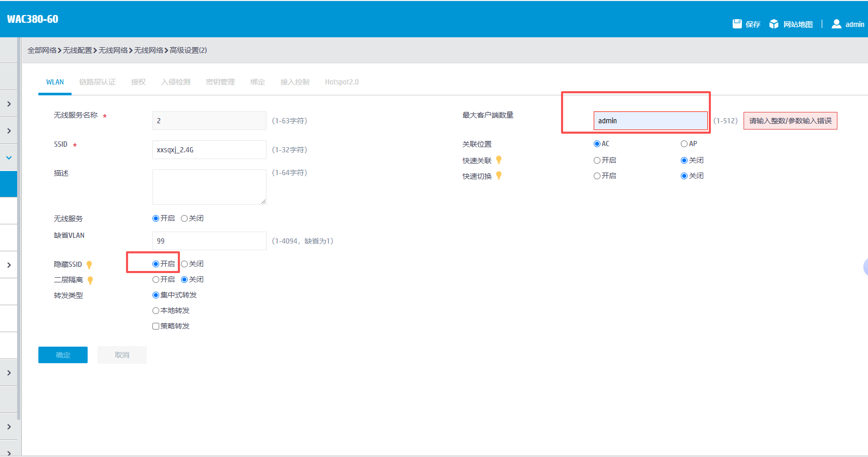Click the 取消 cancel button

(x=122, y=355)
